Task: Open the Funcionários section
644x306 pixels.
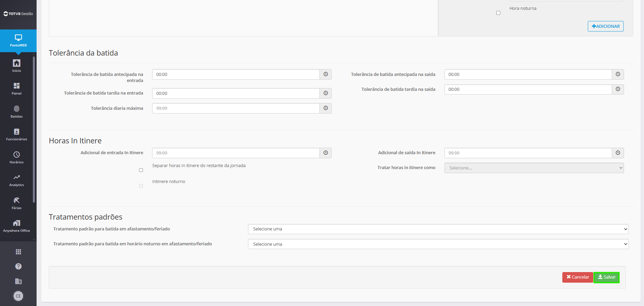Action: (17, 135)
